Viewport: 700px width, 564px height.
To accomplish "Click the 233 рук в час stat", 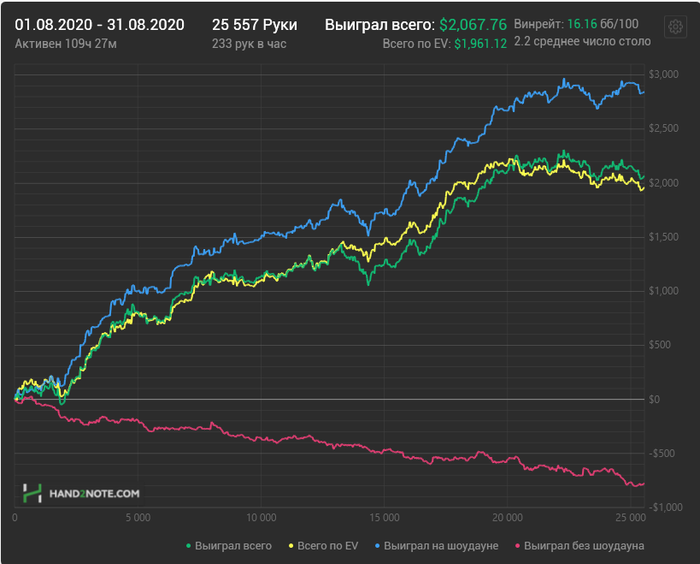I will tap(249, 44).
